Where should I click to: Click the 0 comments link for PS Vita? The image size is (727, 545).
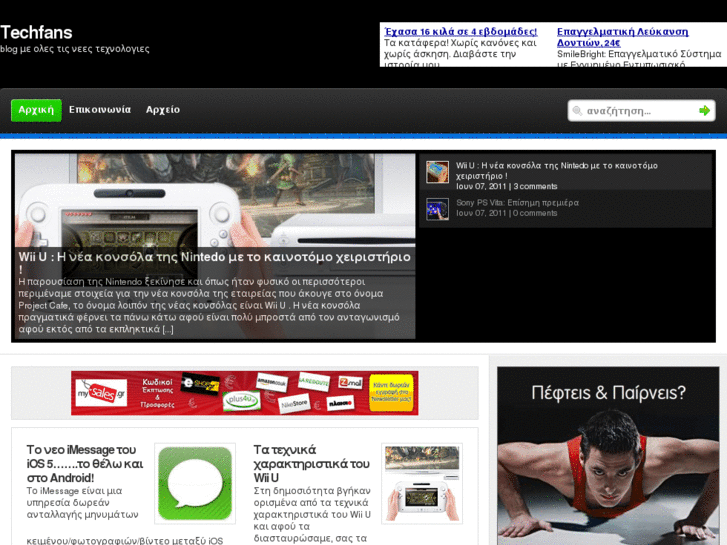point(535,213)
